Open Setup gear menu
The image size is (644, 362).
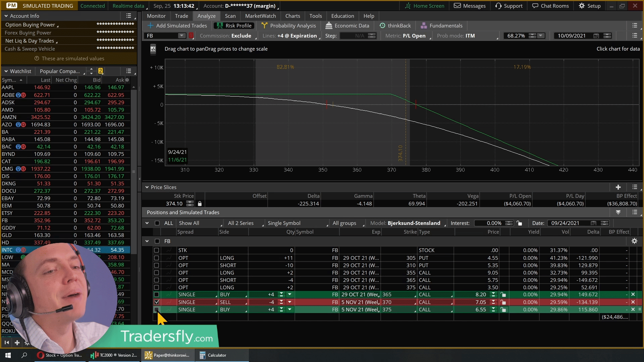[x=589, y=6]
